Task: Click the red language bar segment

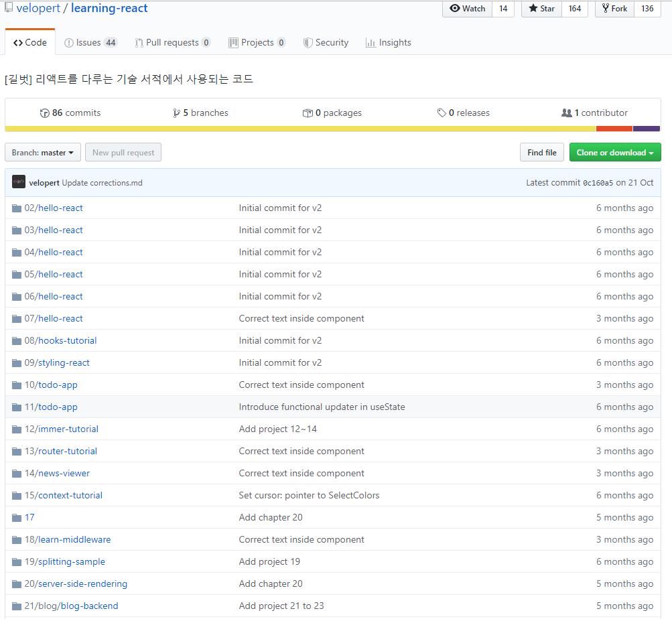Action: 614,129
